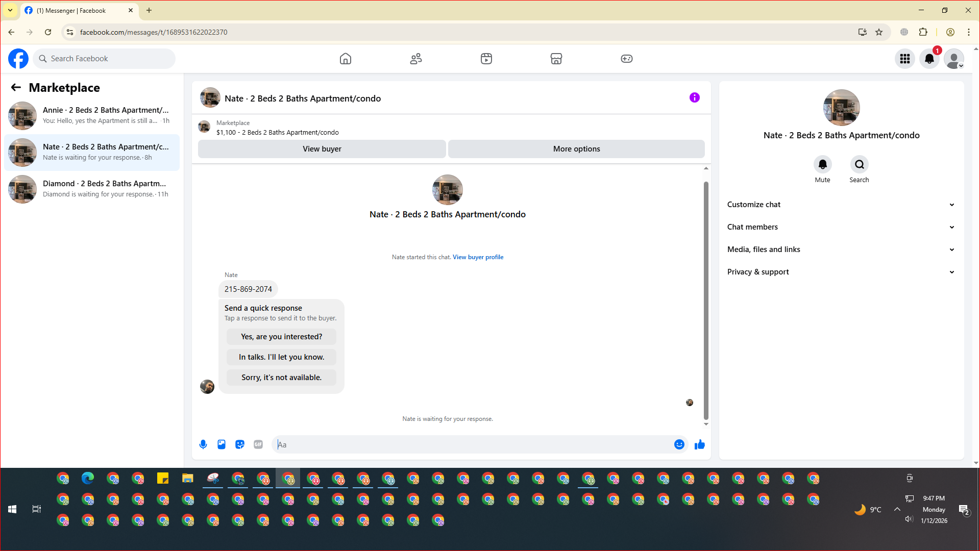Open Facebook notifications bell
Viewport: 980px width, 551px height.
click(929, 59)
